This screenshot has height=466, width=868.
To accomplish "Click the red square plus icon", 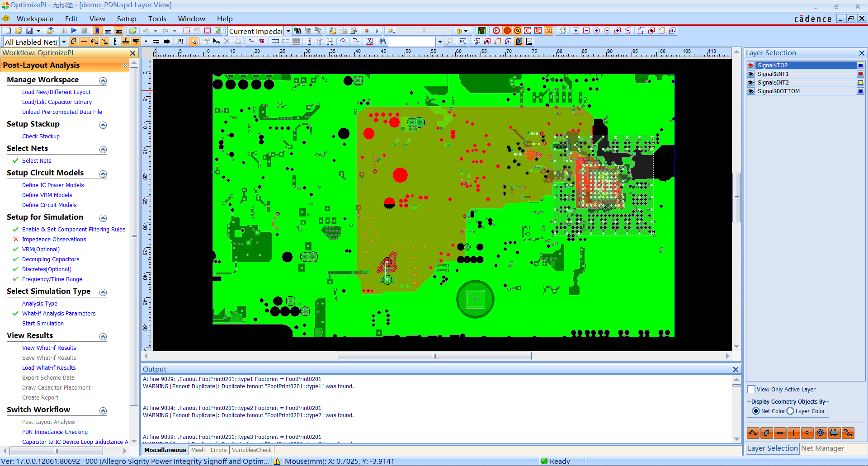I will tap(576, 31).
